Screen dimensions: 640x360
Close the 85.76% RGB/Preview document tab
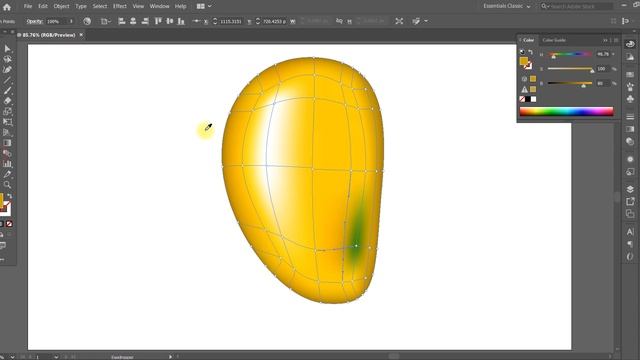pyautogui.click(x=81, y=35)
